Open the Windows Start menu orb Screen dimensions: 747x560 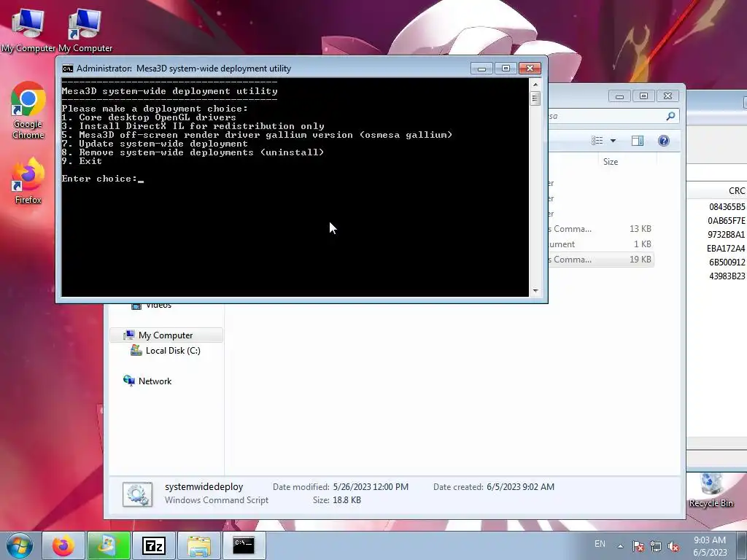coord(20,545)
